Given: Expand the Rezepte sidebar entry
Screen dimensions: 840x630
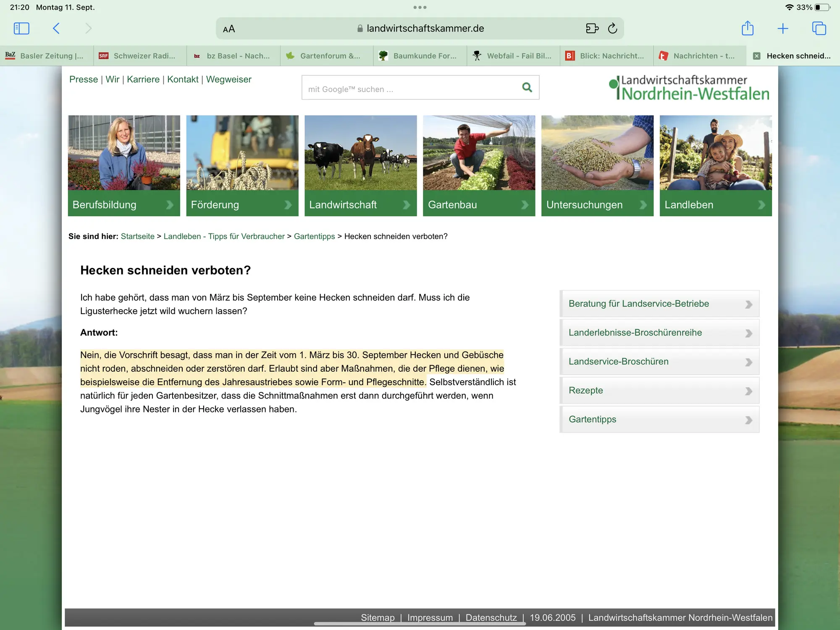Looking at the screenshot, I should 659,391.
